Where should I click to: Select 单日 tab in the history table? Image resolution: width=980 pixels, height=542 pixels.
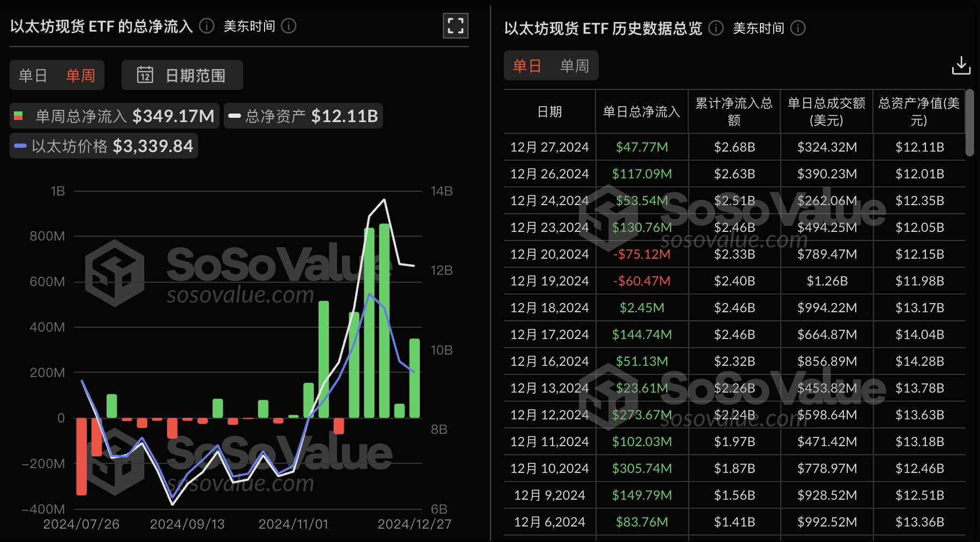coord(527,66)
